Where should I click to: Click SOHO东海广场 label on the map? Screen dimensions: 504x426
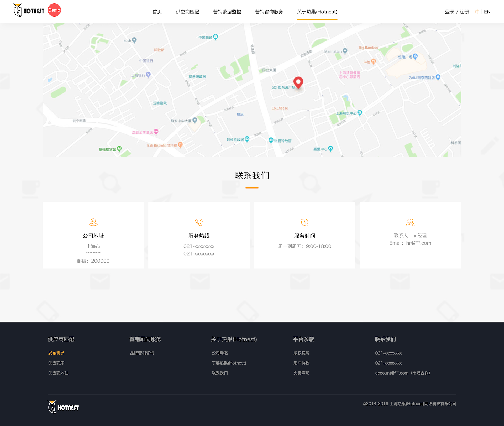click(283, 87)
